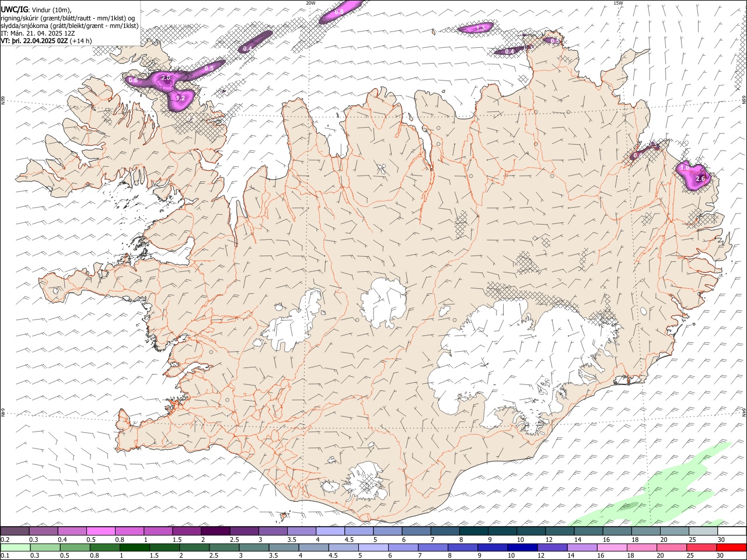Click the '0.8' snowfall value on the map
Screen dimensions: 747x560
point(338,12)
